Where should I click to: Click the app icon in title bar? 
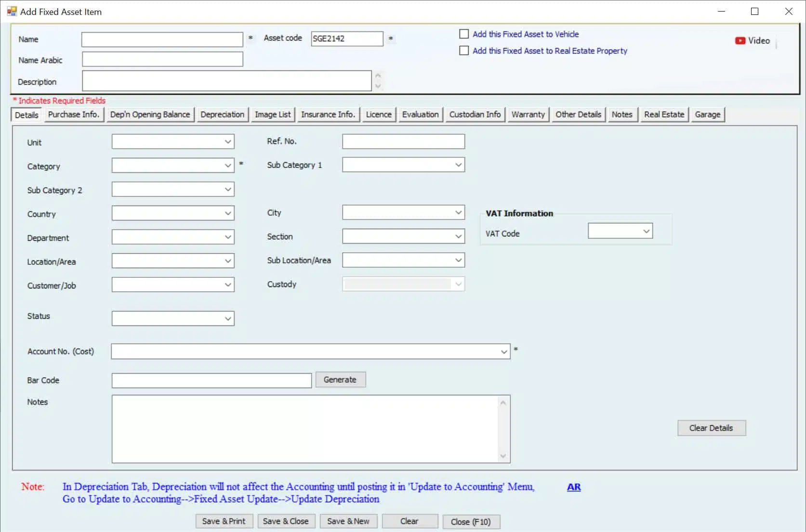tap(12, 11)
